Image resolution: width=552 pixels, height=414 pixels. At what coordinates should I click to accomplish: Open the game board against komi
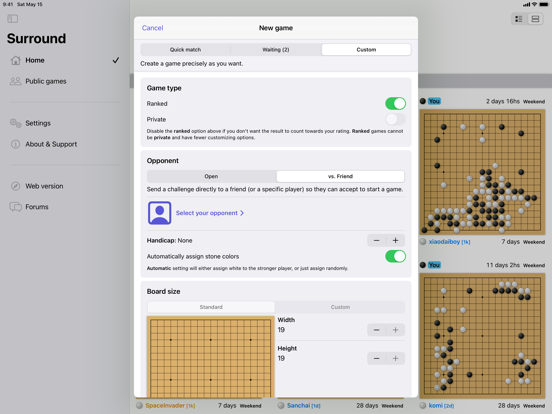point(482,336)
